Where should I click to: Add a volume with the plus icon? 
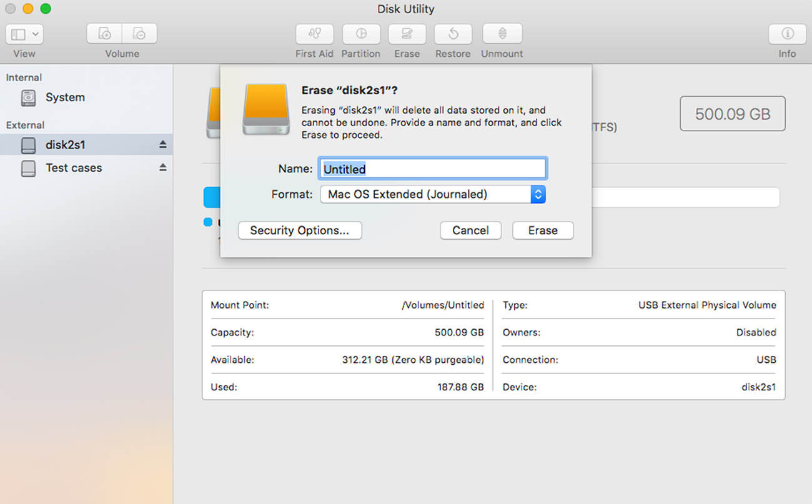tap(104, 34)
